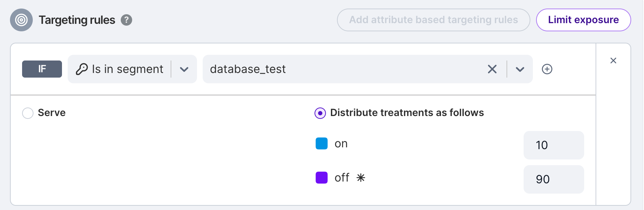Viewport: 644px width, 210px height.
Task: Click the purple off treatment swatch
Action: [322, 178]
